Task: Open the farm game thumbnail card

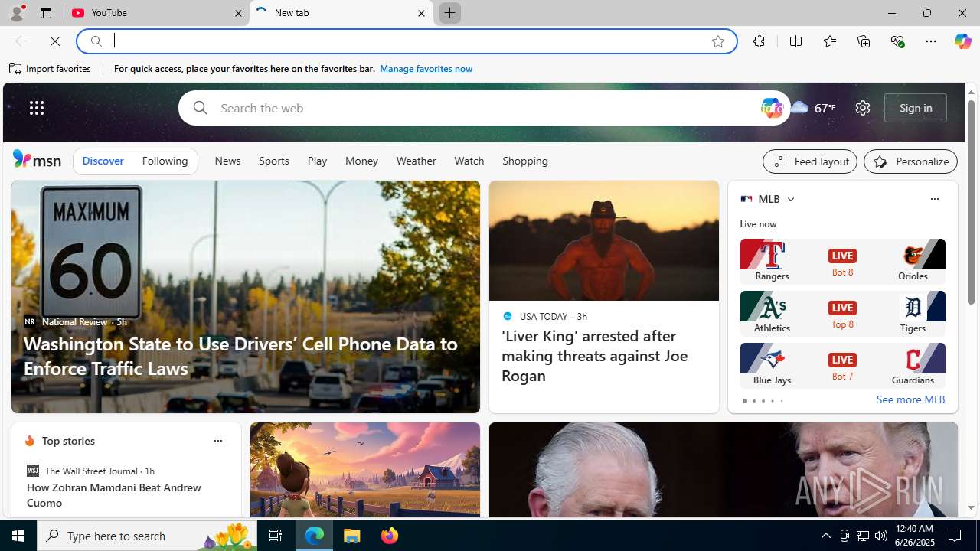Action: pos(365,470)
